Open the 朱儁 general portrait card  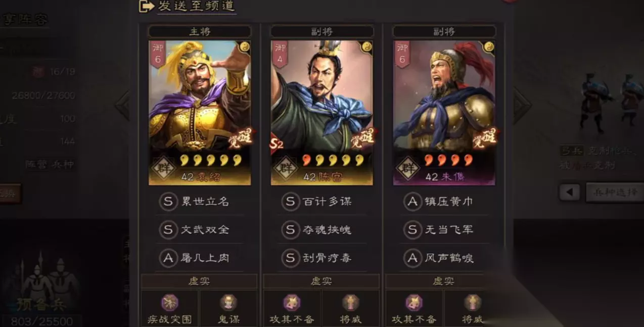click(444, 113)
